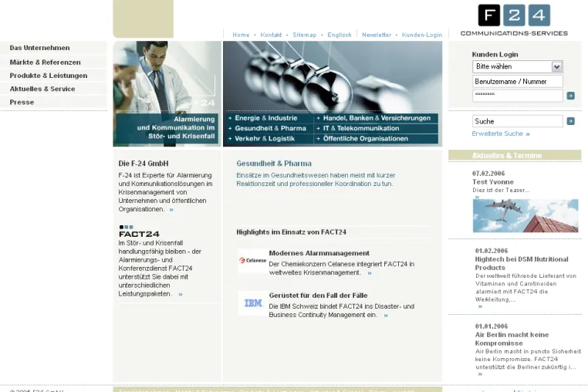Screen dimensions: 588x392
Task: Open the Presse menu item
Action: [x=22, y=102]
